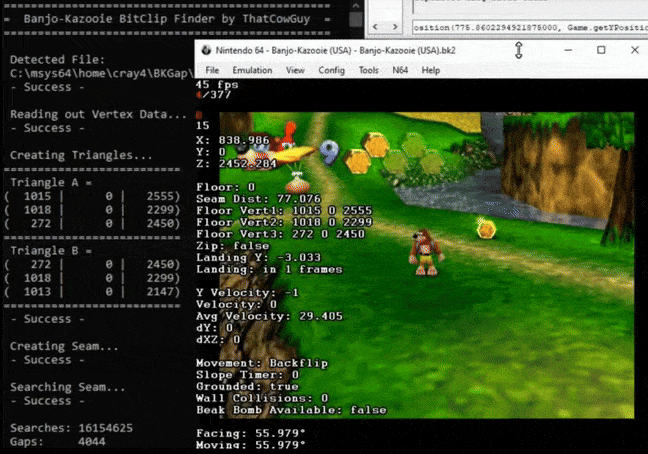Open the Config menu
Viewport: 648px width, 454px height.
click(x=331, y=70)
